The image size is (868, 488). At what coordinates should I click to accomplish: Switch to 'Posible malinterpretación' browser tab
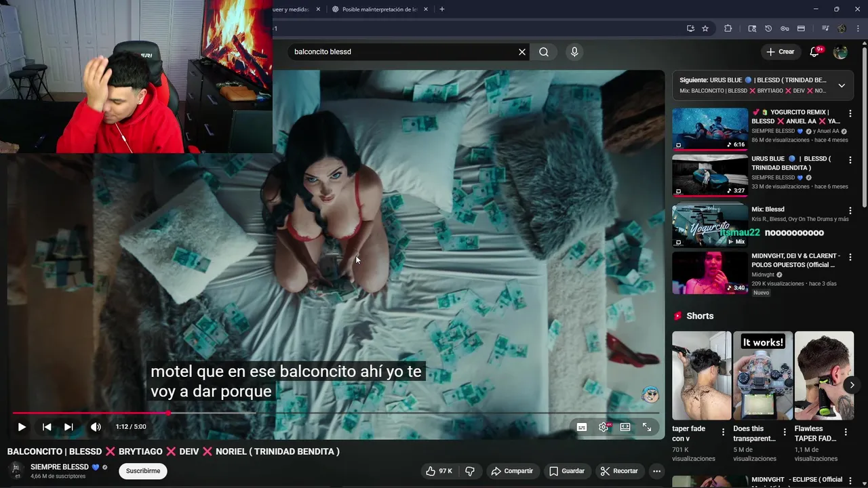[379, 9]
